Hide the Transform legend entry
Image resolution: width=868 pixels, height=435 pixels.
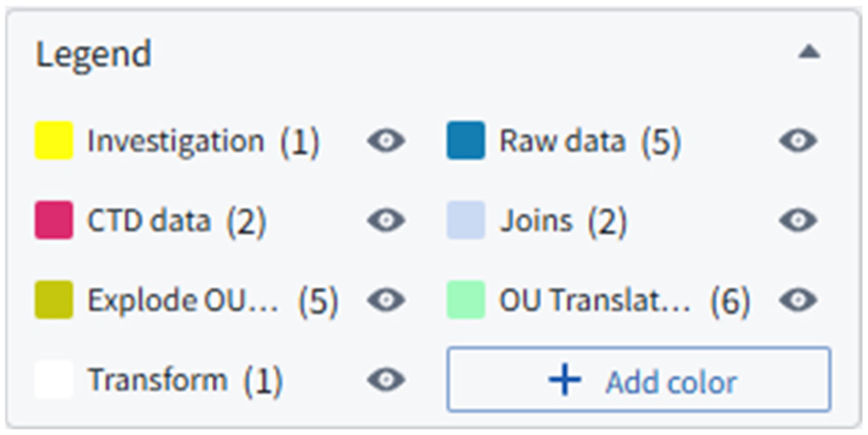386,379
